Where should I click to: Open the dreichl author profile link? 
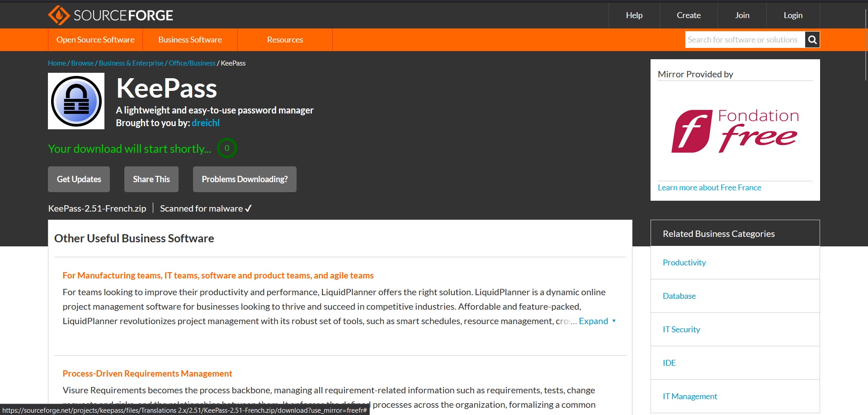click(x=206, y=123)
